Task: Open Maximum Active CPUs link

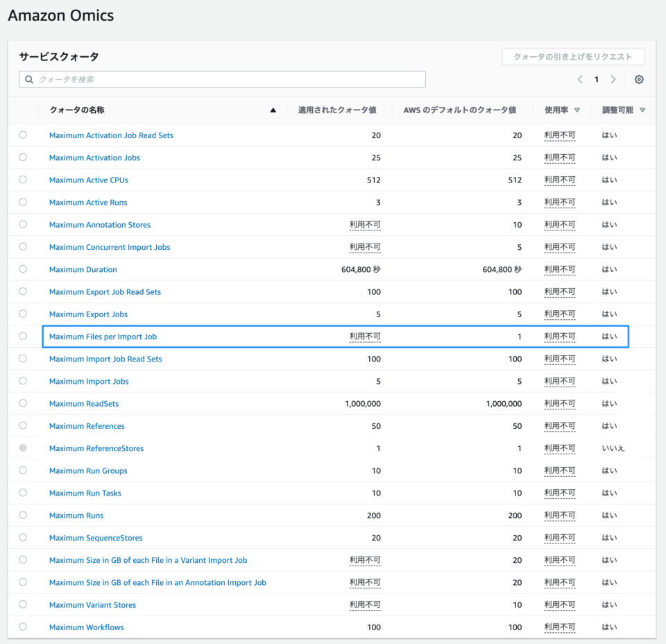Action: click(88, 180)
